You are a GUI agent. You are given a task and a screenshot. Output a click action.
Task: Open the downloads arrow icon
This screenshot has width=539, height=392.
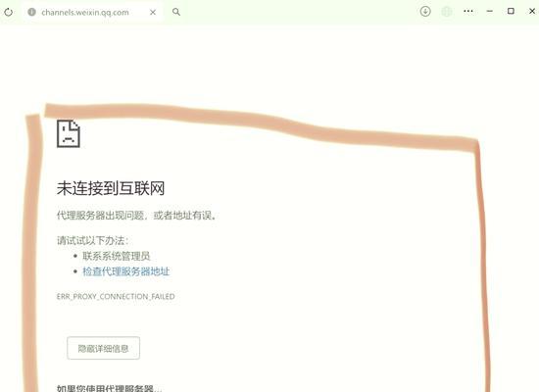425,12
